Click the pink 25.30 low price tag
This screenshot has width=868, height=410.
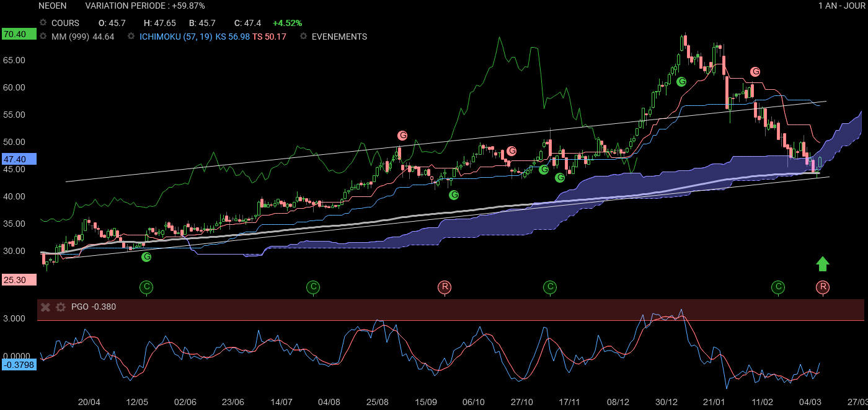(19, 280)
